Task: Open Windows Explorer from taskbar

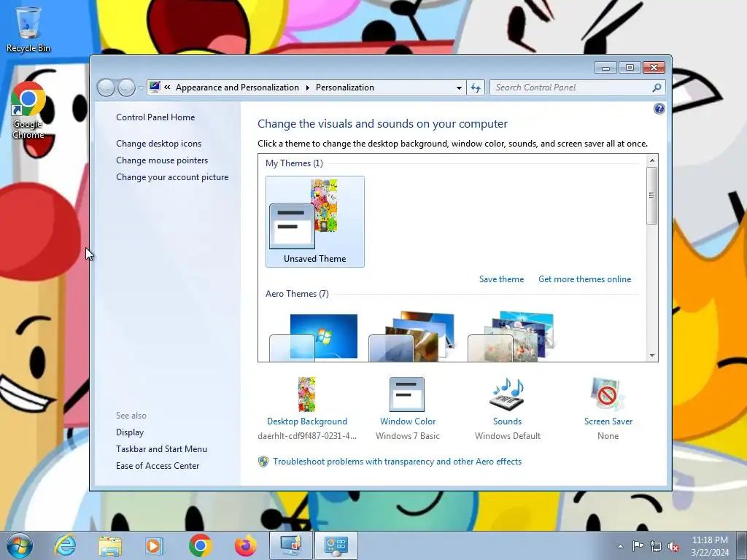Action: 110,546
